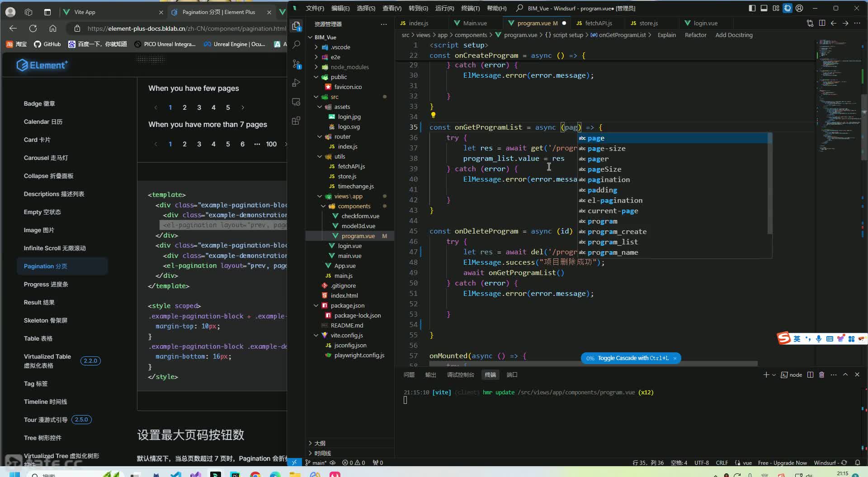Kill terminal with the trash icon
This screenshot has width=868, height=477.
[822, 374]
